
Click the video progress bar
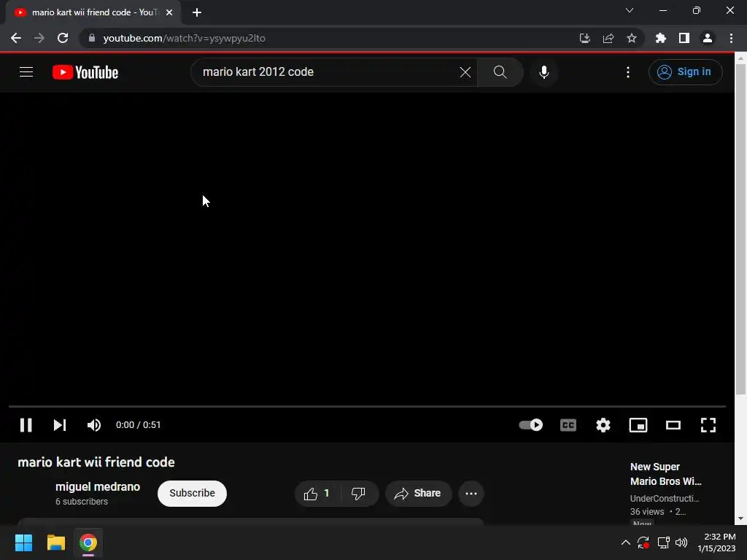(x=368, y=406)
